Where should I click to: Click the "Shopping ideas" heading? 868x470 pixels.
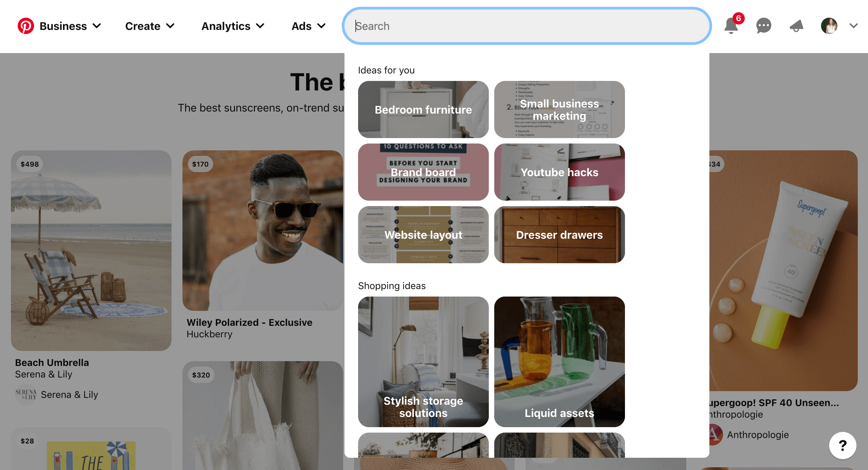point(392,286)
